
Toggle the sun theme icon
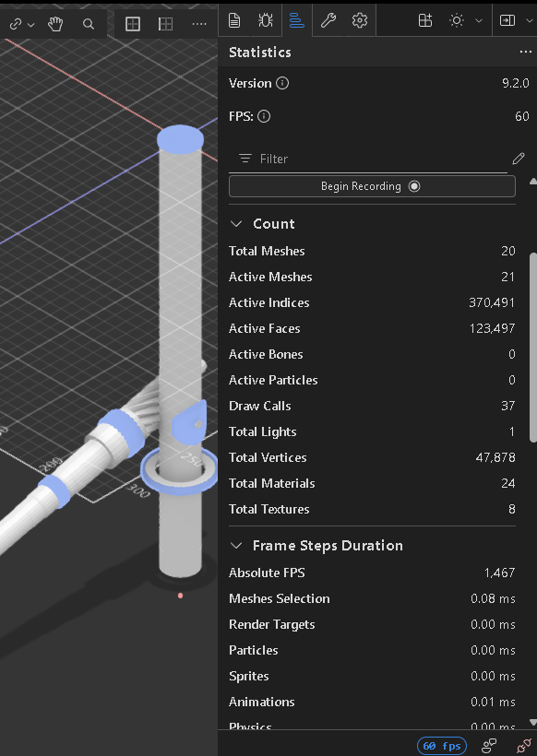pos(457,20)
